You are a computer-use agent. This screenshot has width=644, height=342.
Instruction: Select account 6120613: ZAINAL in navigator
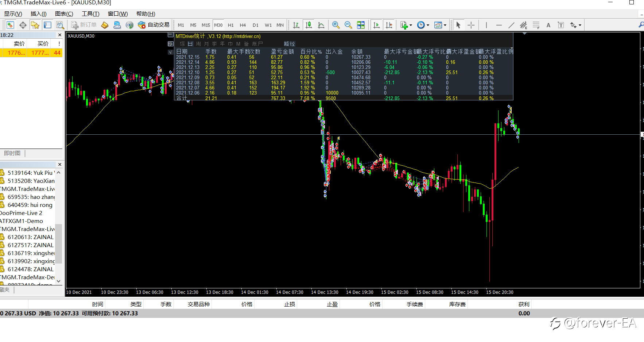(30, 237)
